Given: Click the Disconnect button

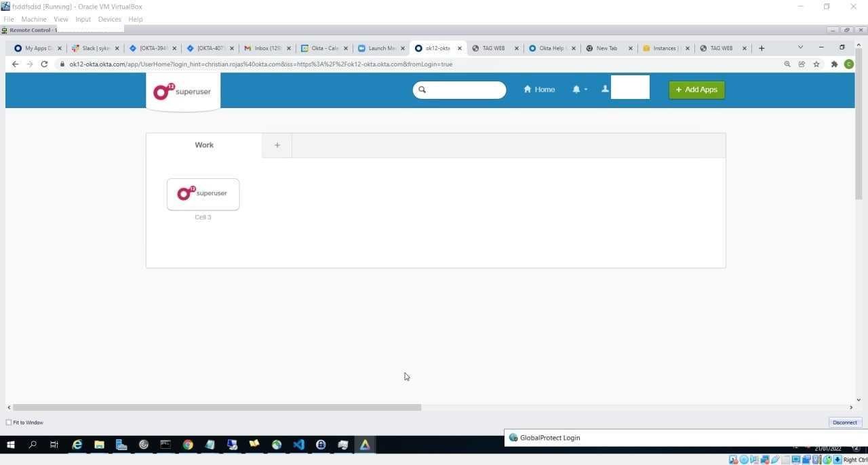Looking at the screenshot, I should click(x=844, y=422).
